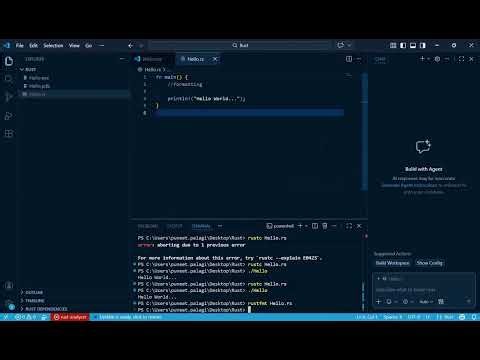Start a new chat with plus icon
The image size is (480, 360).
tap(422, 59)
